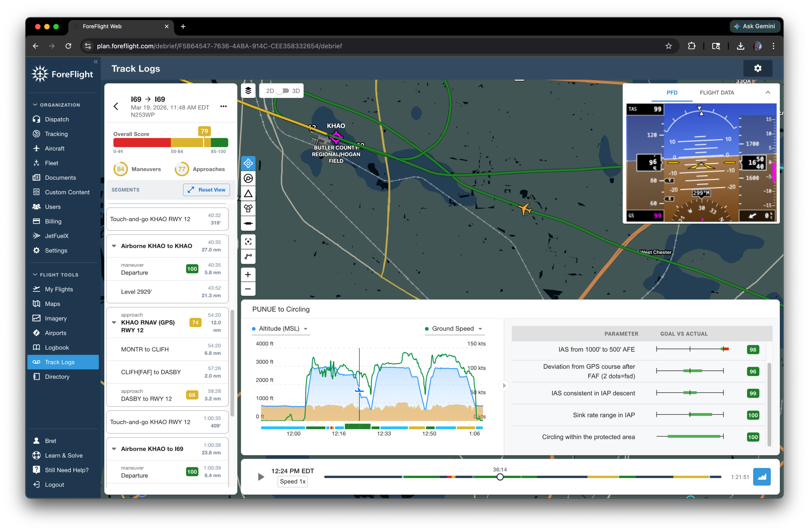Toggle the blue graph chart button
The image size is (809, 532).
(761, 477)
